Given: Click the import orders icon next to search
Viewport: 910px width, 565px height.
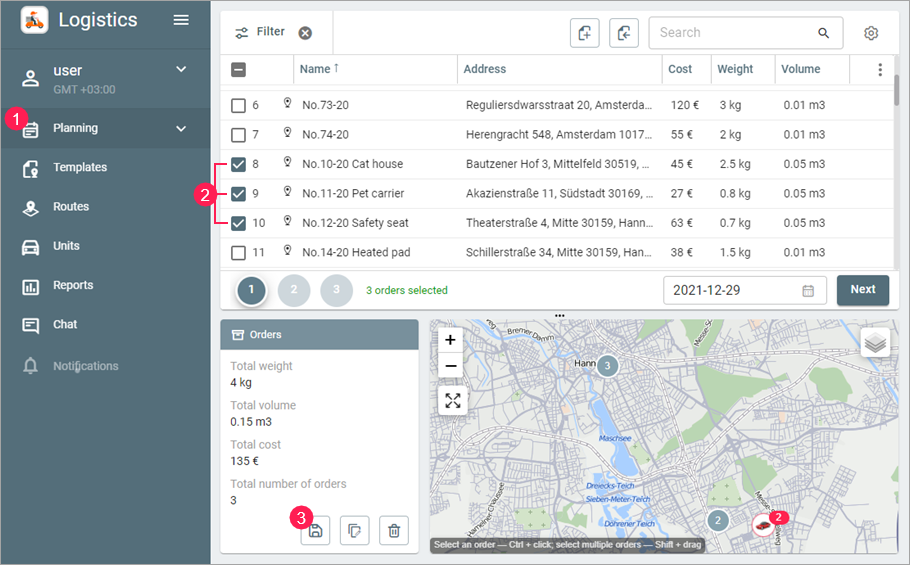Looking at the screenshot, I should coord(624,33).
